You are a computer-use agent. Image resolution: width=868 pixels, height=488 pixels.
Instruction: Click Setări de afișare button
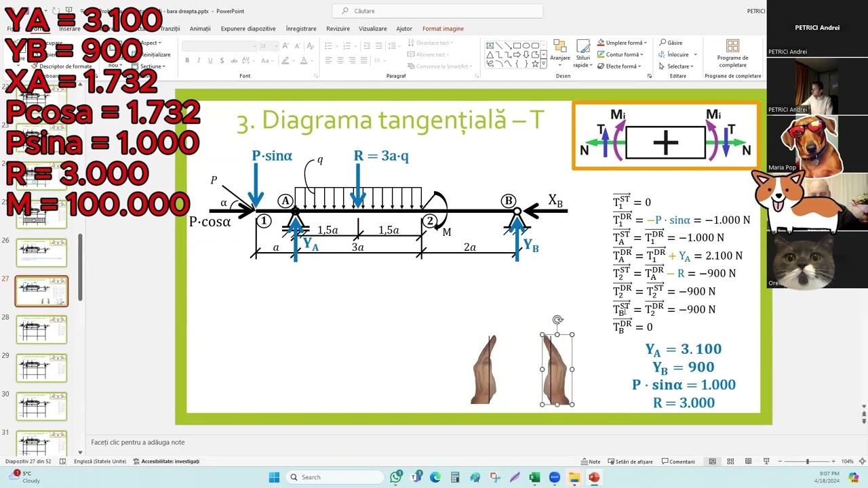[x=631, y=462]
